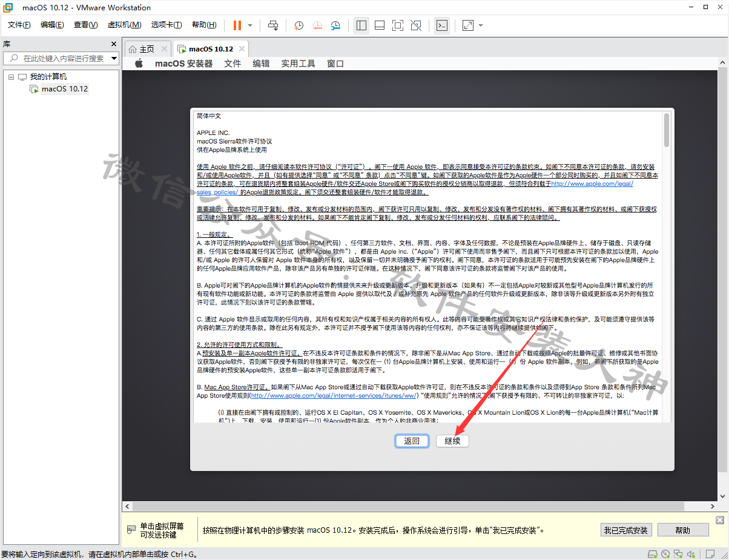Click the library search input field

61,58
